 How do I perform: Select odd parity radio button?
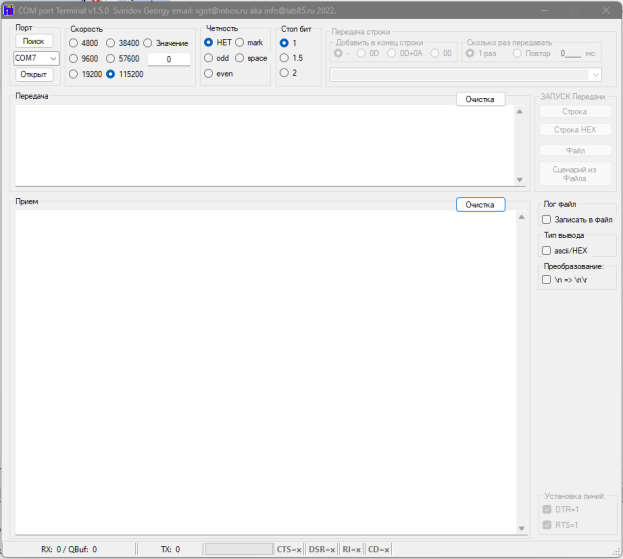[x=208, y=58]
